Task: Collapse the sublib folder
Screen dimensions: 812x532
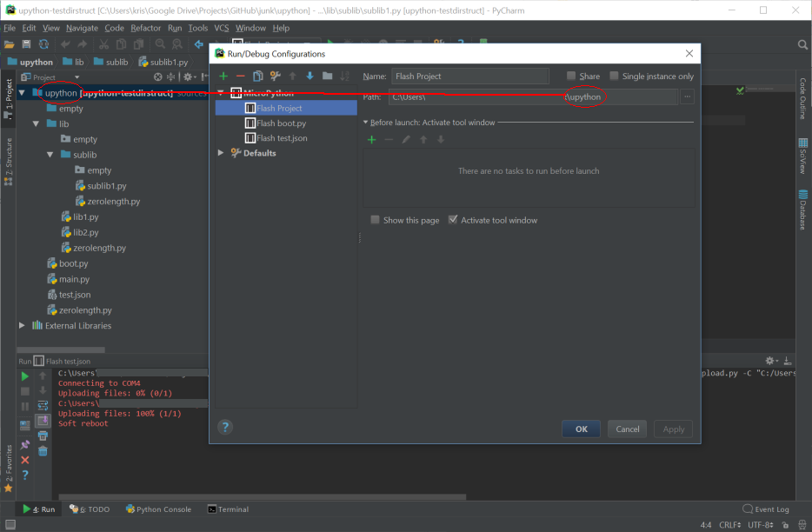Action: (50, 155)
